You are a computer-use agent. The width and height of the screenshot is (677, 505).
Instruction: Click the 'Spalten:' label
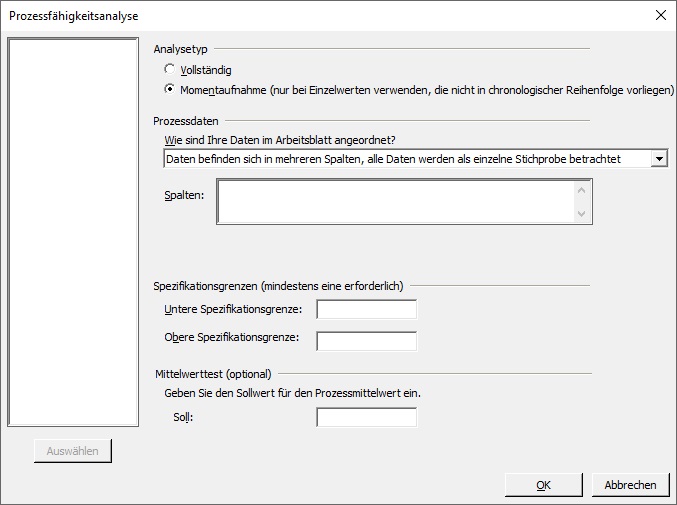[x=184, y=195]
